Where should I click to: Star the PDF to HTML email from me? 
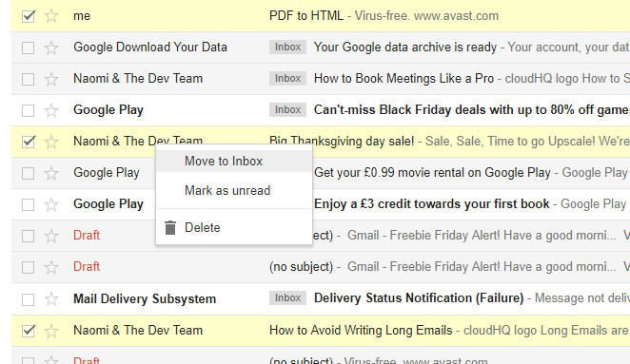click(x=51, y=16)
